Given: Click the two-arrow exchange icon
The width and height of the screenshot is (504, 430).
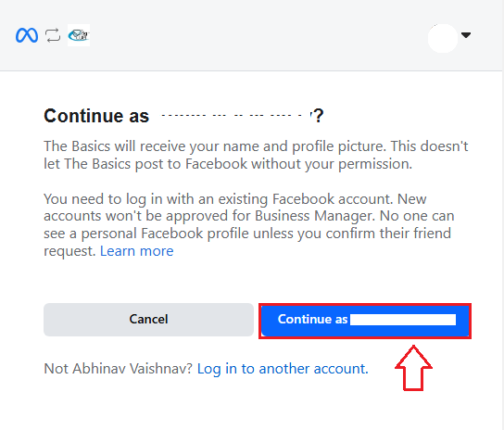Looking at the screenshot, I should point(53,35).
